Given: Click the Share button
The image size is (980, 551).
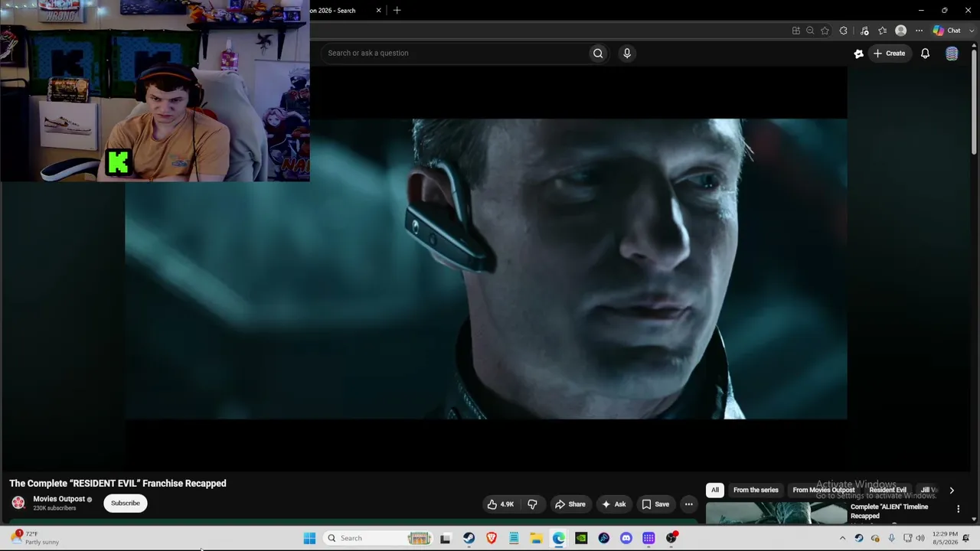Looking at the screenshot, I should (570, 504).
